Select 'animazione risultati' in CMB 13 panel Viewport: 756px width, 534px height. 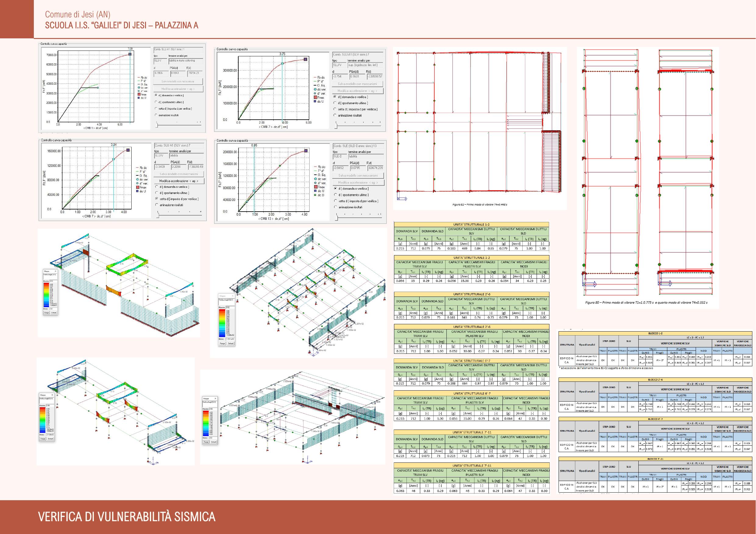348,207
